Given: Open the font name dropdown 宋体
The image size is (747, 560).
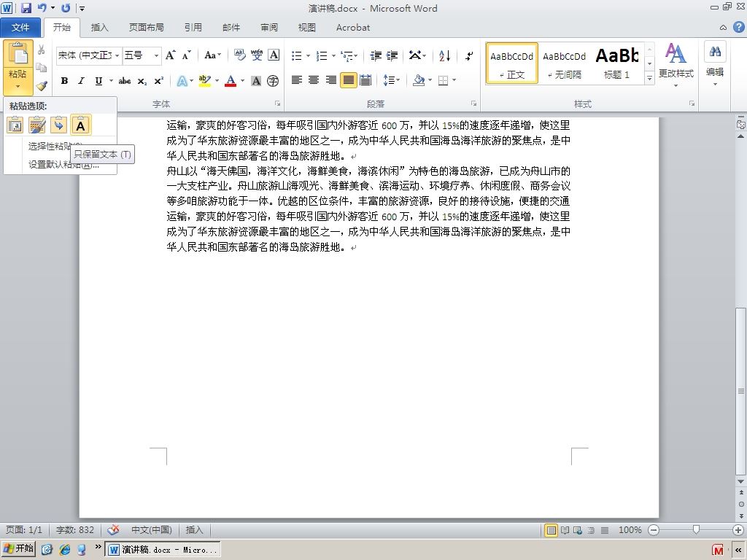Looking at the screenshot, I should point(117,55).
